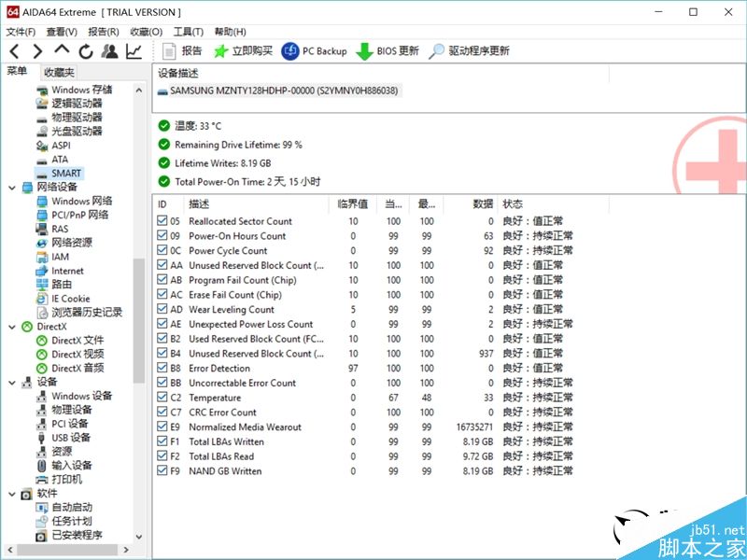
Task: Toggle the Temperature attribute checkbox
Action: [162, 398]
